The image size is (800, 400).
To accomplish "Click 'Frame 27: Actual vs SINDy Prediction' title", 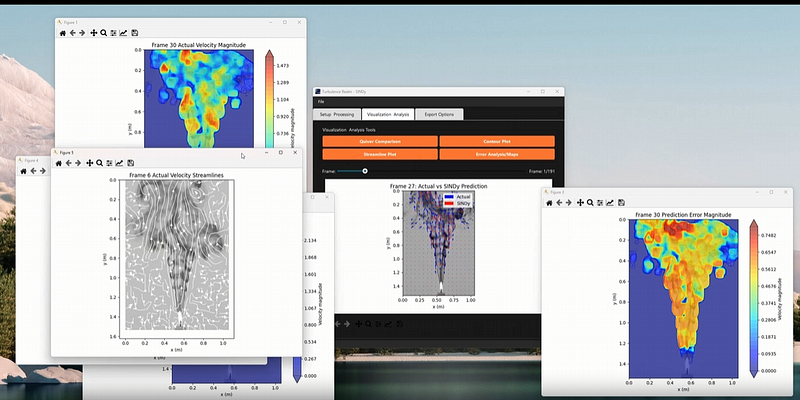I will (x=438, y=186).
